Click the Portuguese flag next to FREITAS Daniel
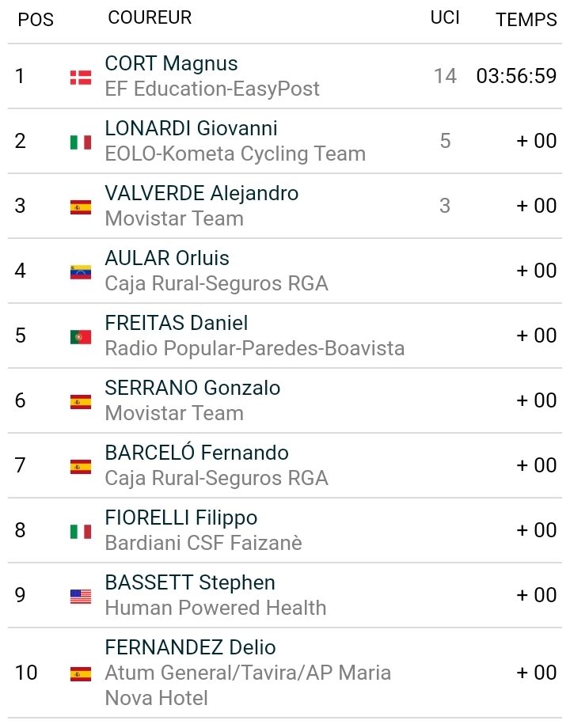 [x=81, y=336]
